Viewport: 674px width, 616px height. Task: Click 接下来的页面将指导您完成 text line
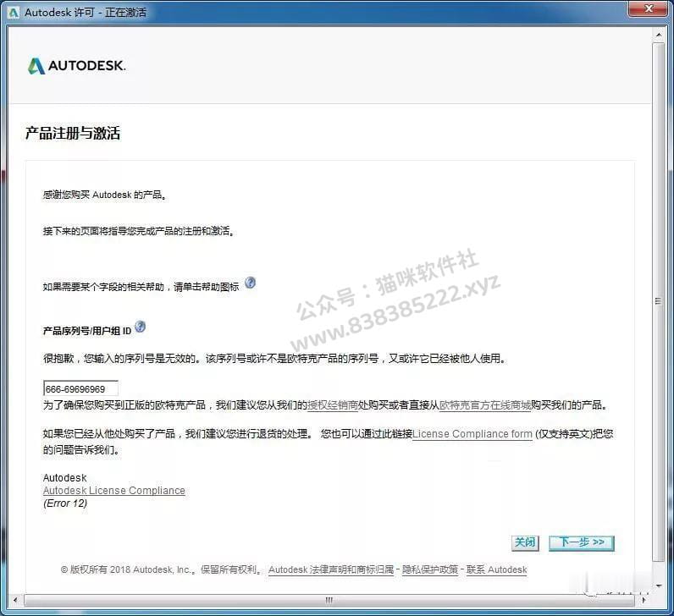(138, 231)
